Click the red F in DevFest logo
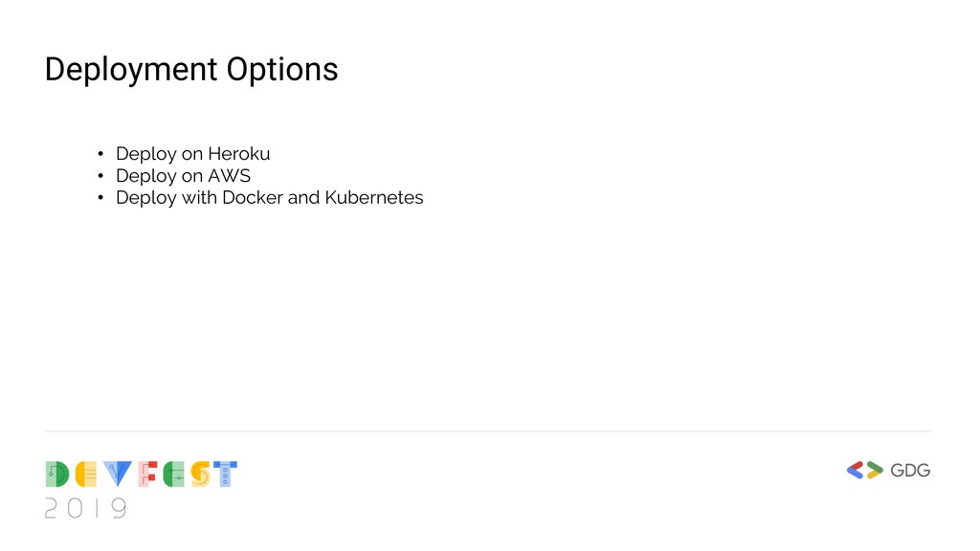 pos(147,474)
